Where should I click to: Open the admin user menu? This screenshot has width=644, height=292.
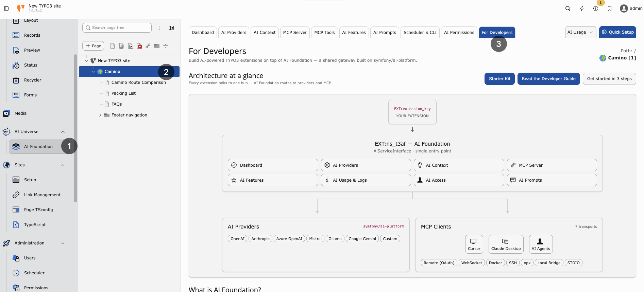(x=631, y=8)
